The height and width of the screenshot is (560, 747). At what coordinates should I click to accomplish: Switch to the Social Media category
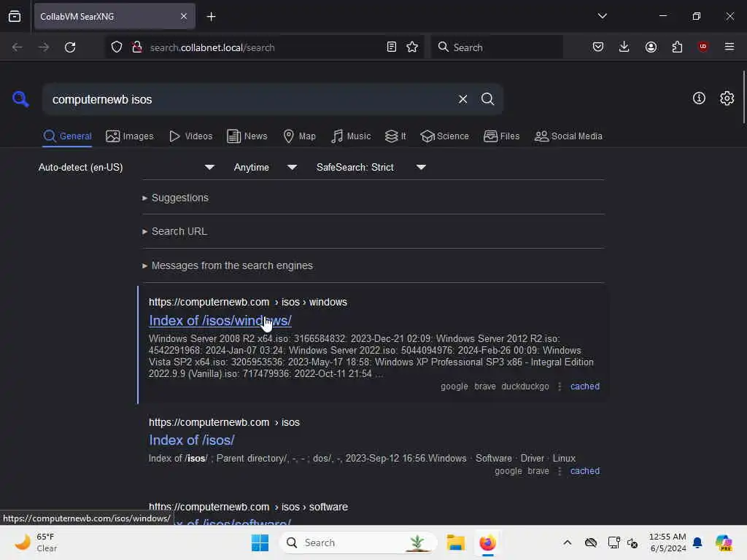(568, 136)
